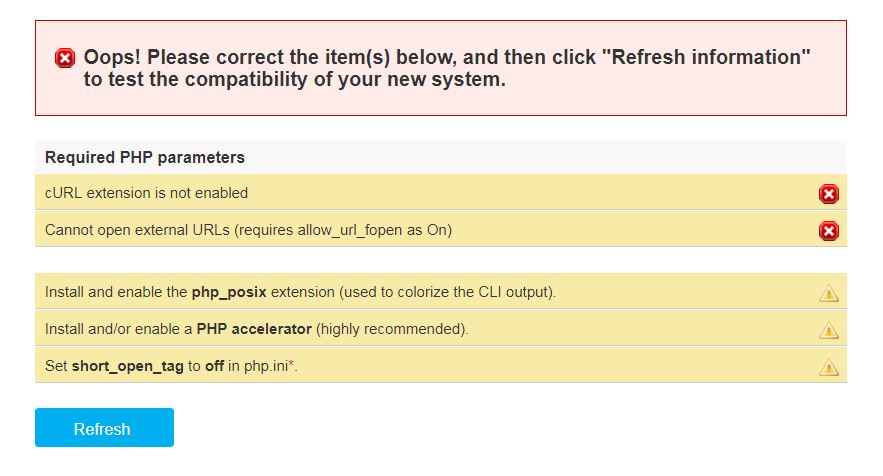Click the error icon on cURL extension row

coord(829,194)
